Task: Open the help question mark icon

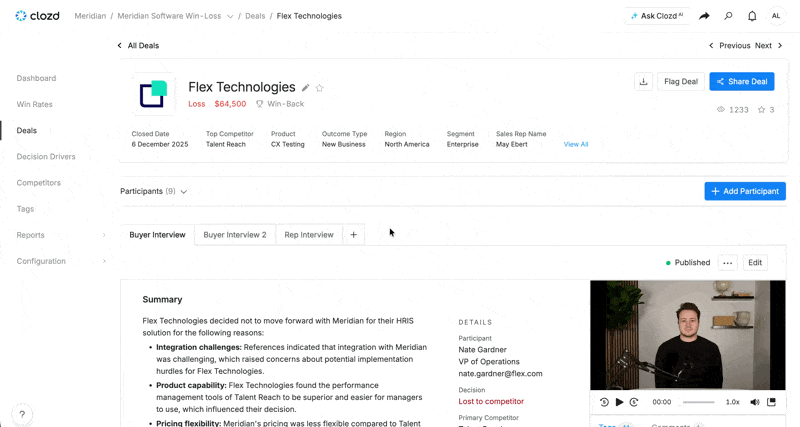Action: [x=22, y=414]
